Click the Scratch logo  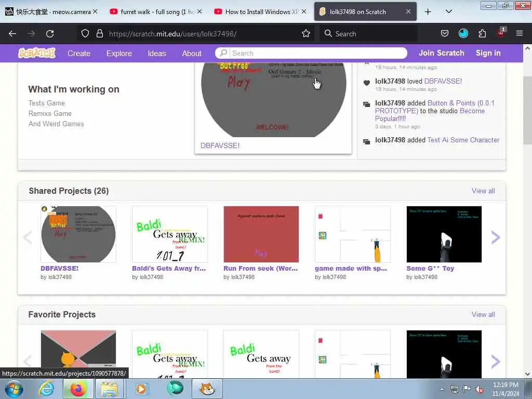point(37,53)
